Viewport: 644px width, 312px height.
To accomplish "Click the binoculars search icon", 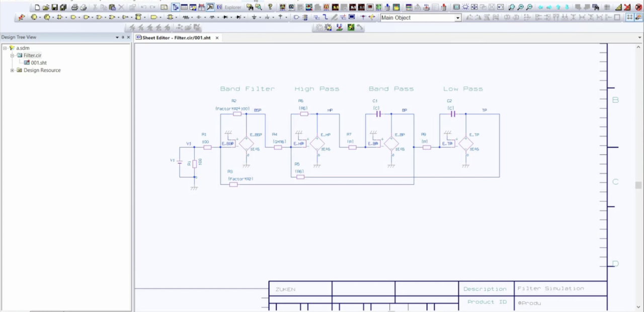I will (x=250, y=8).
